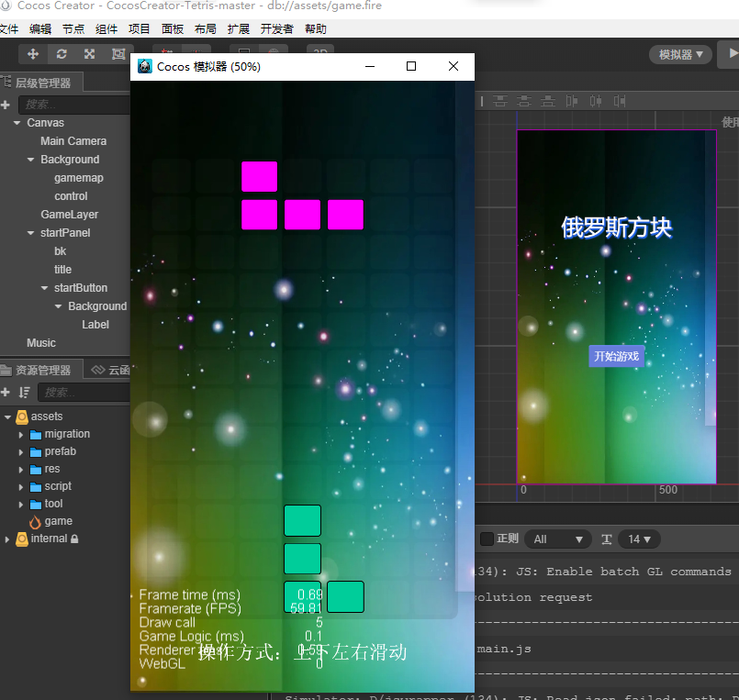The height and width of the screenshot is (700, 739).
Task: Click the console font size icon
Action: pyautogui.click(x=607, y=539)
